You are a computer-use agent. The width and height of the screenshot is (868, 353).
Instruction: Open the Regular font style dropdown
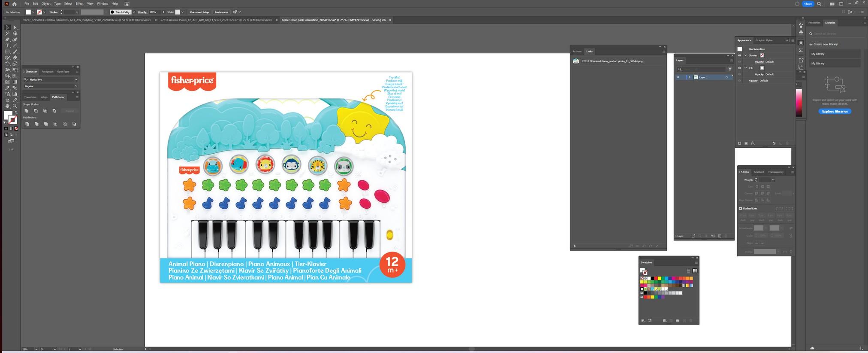tap(76, 86)
